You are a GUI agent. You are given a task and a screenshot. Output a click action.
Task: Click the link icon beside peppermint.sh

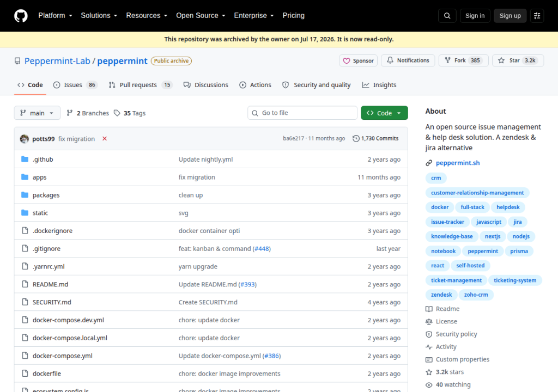pyautogui.click(x=429, y=163)
